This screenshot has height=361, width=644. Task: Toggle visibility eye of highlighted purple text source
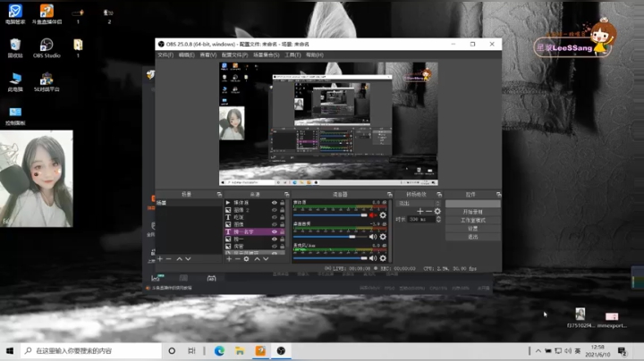(275, 231)
